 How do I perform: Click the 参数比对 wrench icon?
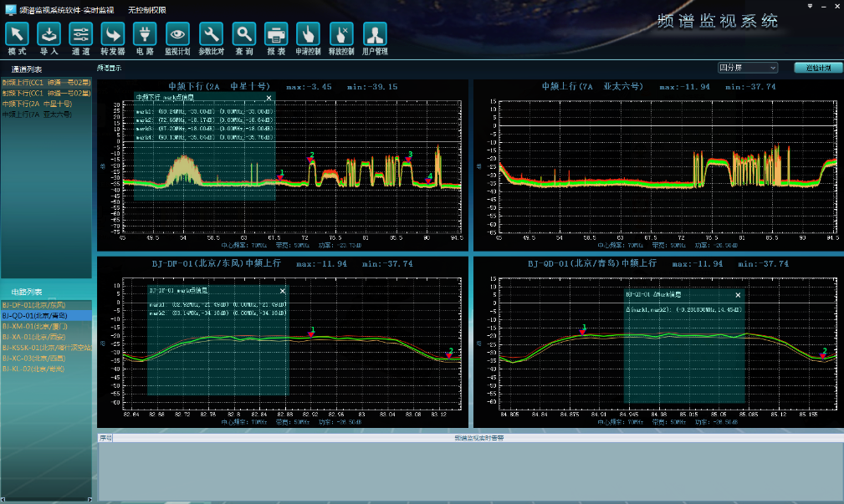tap(211, 34)
